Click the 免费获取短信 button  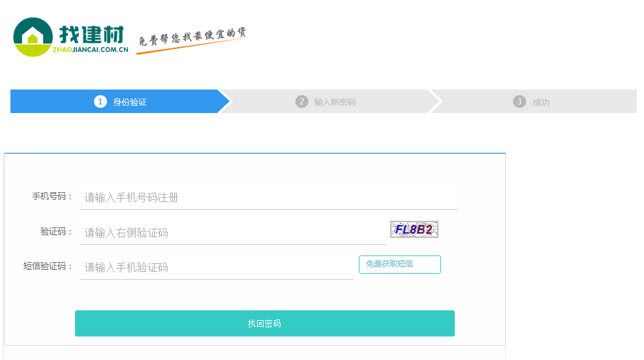(399, 265)
